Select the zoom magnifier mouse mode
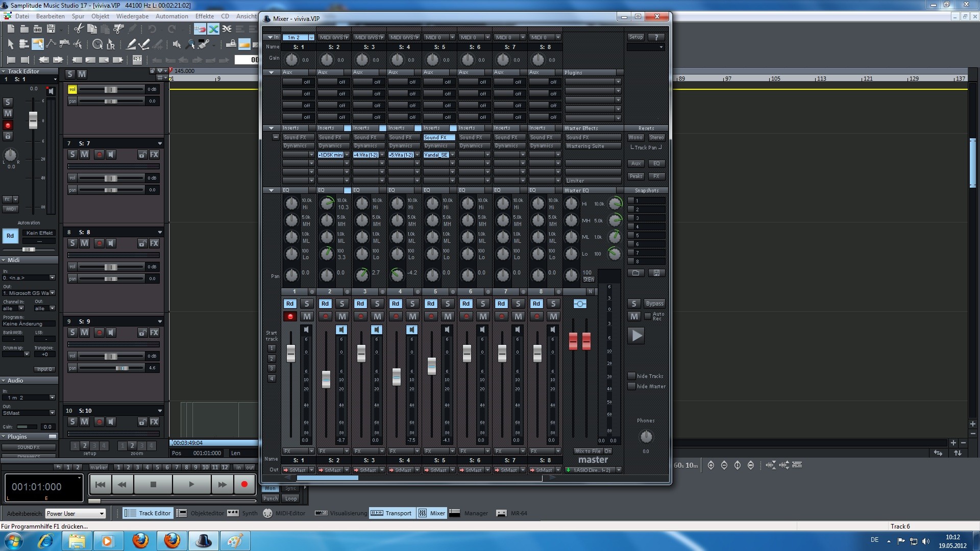This screenshot has width=980, height=551. pos(190,44)
